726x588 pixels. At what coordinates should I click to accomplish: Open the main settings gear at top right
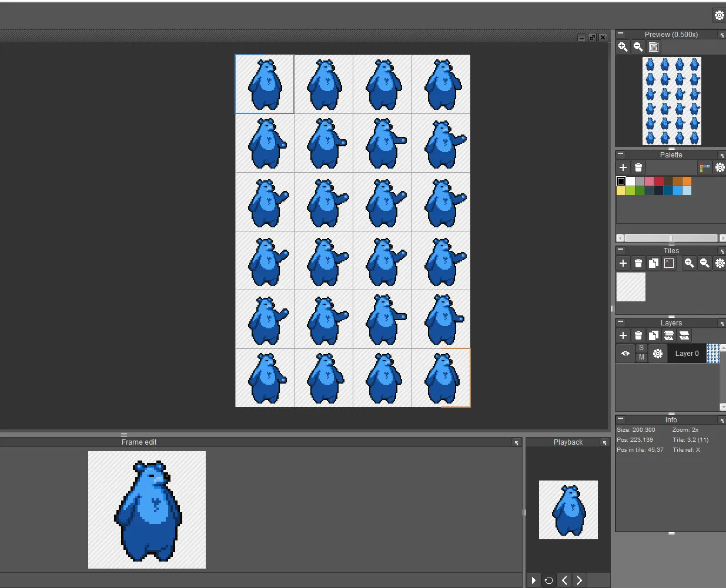point(719,16)
